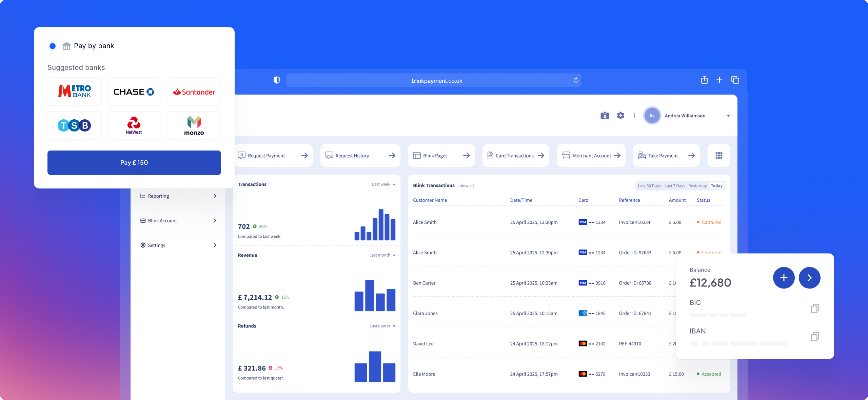Click the Take Payment terminal icon
The image size is (868, 400).
point(642,155)
